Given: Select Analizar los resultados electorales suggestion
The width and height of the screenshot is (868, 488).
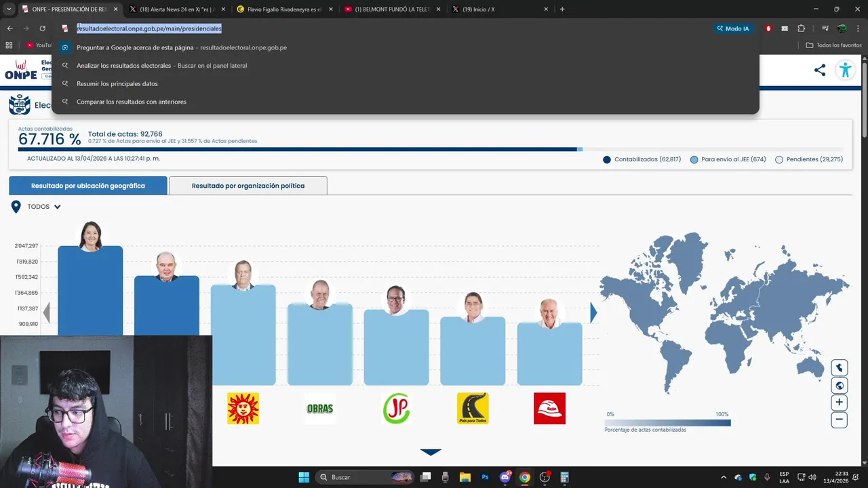Looking at the screenshot, I should click(x=406, y=66).
